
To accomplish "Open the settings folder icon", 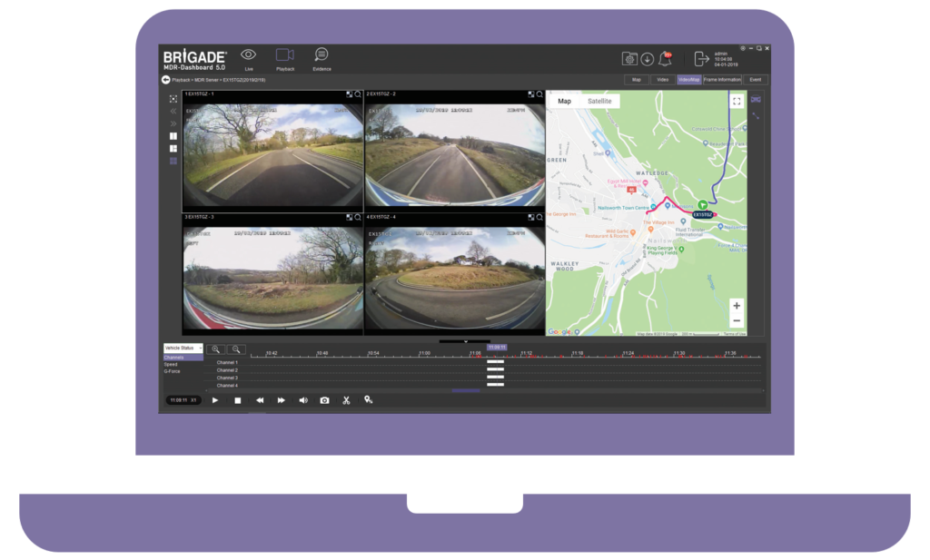I will point(629,59).
